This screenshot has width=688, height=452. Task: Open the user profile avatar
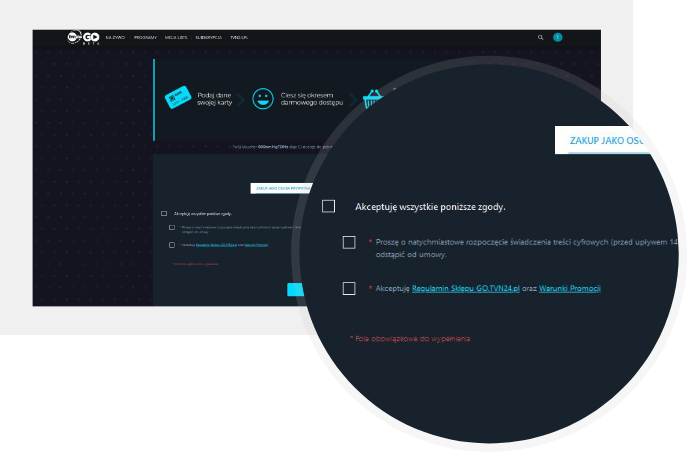click(558, 37)
